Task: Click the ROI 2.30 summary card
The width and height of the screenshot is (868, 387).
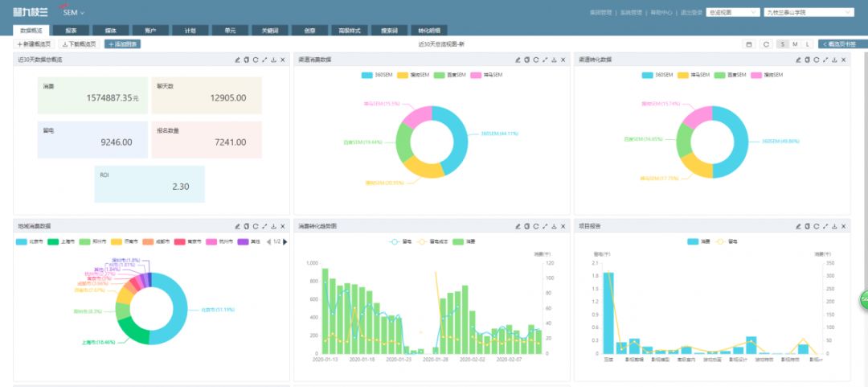Action: 149,184
